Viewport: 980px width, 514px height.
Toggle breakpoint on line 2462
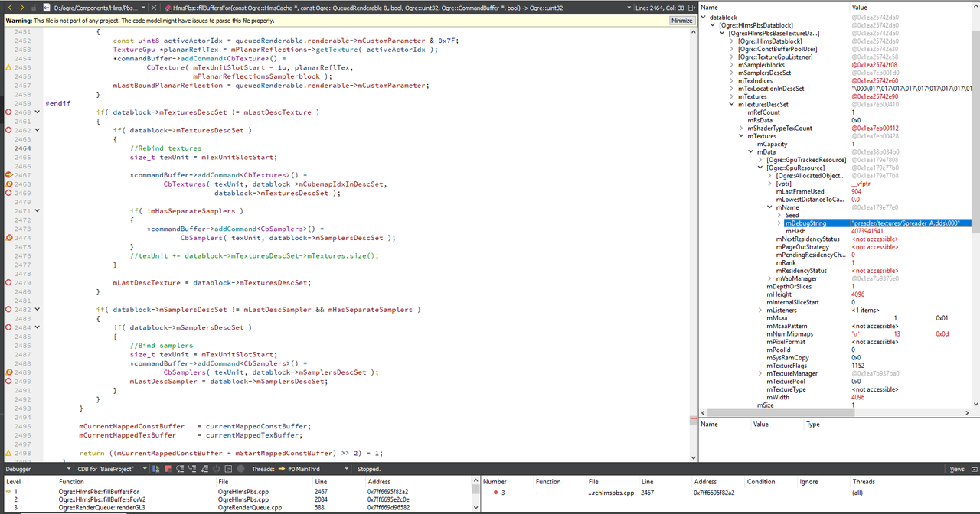point(8,131)
